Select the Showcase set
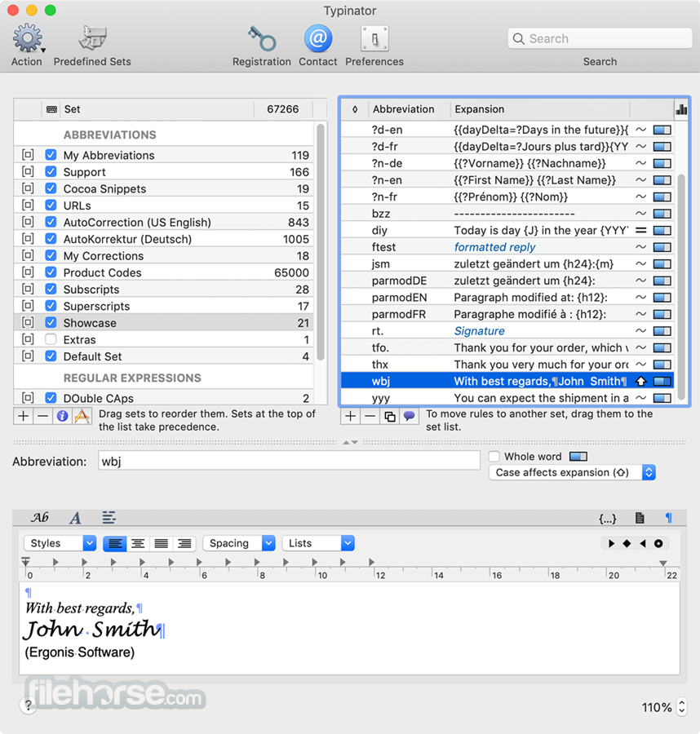700x734 pixels. 163,322
